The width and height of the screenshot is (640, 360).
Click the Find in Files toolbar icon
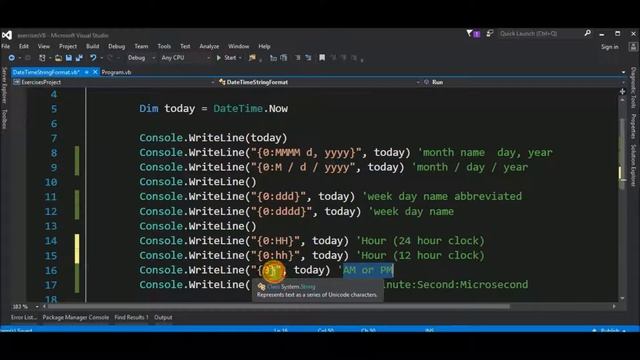252,58
